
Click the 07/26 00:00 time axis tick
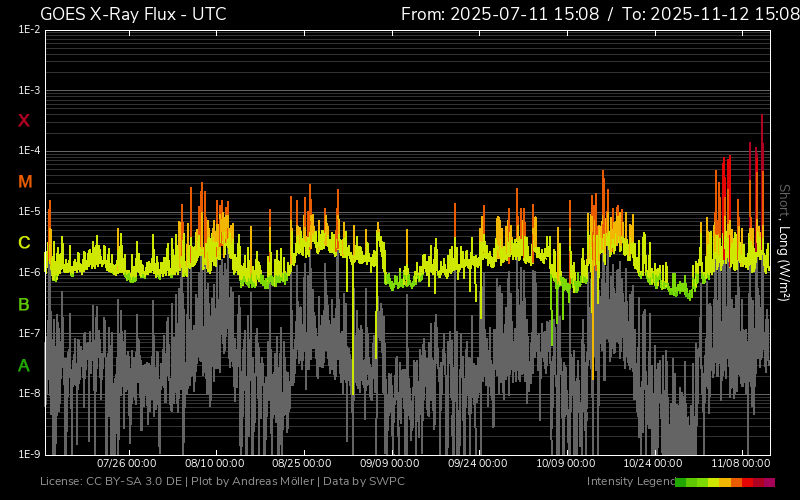tap(126, 464)
